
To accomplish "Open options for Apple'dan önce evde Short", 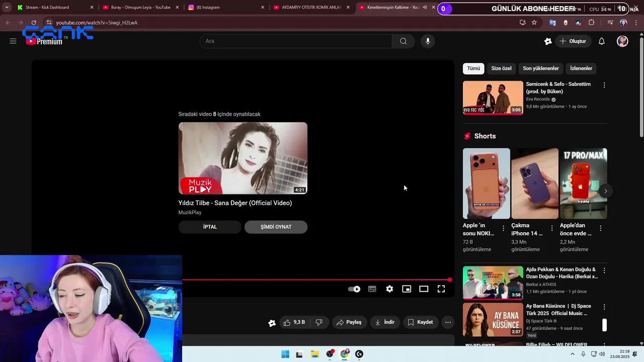I will [600, 228].
